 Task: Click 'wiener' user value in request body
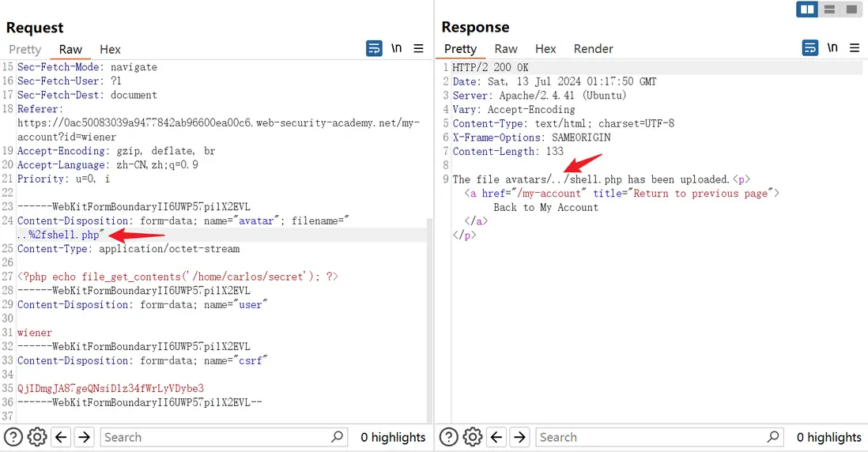click(34, 333)
